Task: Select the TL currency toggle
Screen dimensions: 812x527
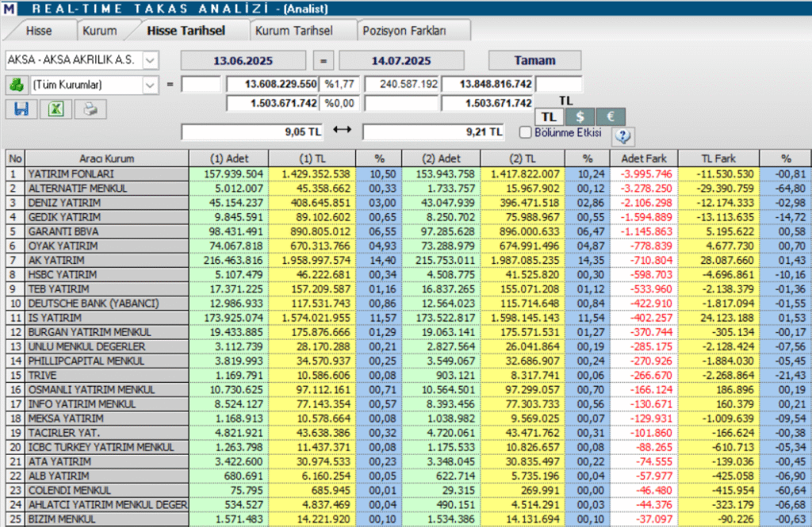Action: click(x=549, y=116)
